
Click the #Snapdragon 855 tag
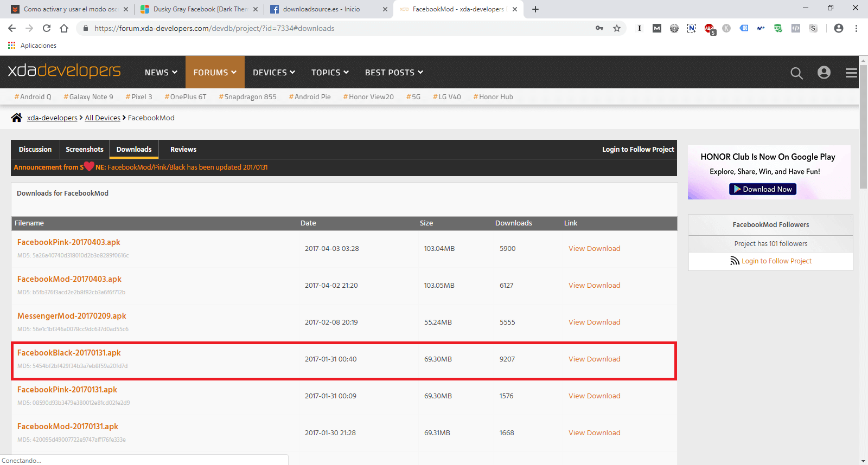pyautogui.click(x=247, y=96)
